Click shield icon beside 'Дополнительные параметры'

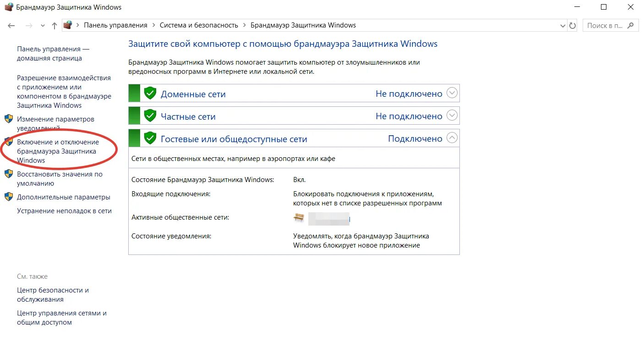(8, 197)
